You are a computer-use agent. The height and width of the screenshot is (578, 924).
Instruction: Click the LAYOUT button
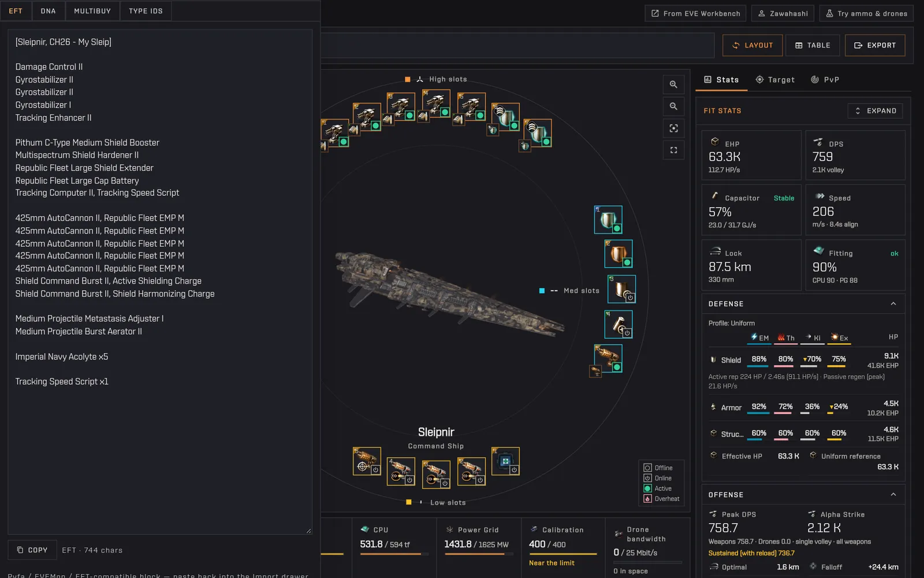click(x=752, y=45)
